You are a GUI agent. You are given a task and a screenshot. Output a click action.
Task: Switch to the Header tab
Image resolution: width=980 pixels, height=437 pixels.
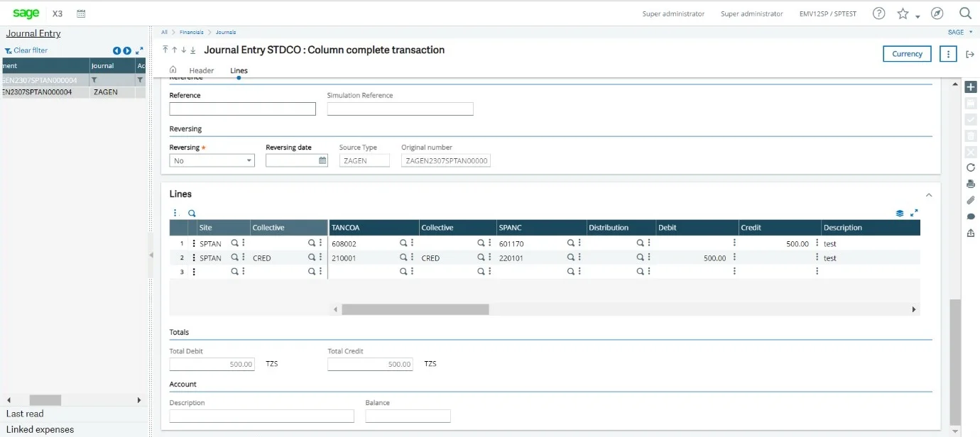point(202,70)
